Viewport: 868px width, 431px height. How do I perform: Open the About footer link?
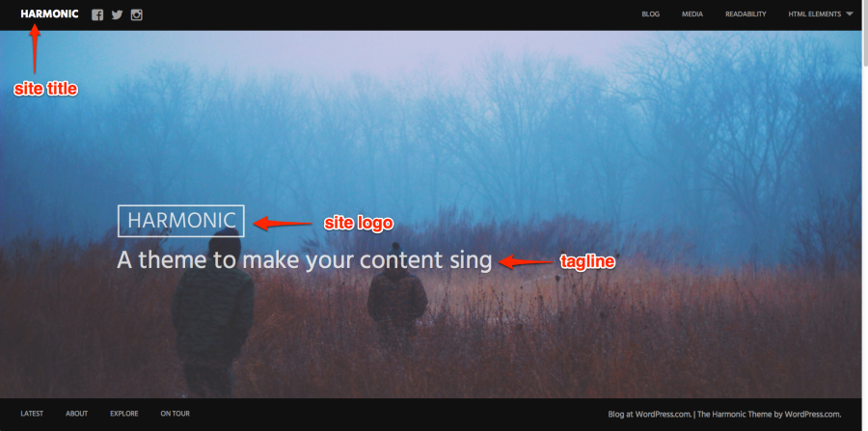tap(76, 414)
